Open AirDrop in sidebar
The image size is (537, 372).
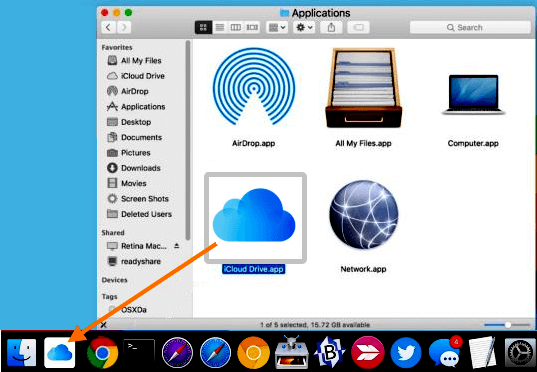point(135,91)
